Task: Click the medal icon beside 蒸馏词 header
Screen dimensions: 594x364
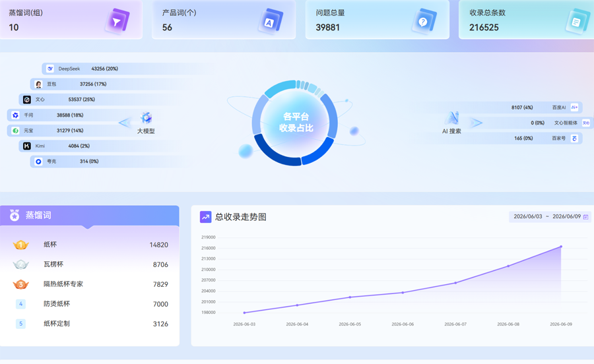Action: coord(15,215)
